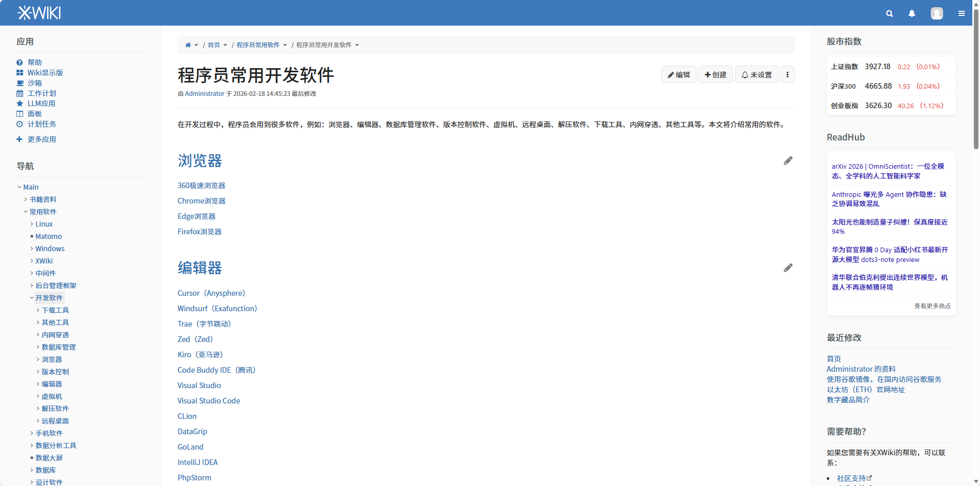Select 版本控制 in navigation tree
This screenshot has width=980, height=486.
[x=55, y=372]
